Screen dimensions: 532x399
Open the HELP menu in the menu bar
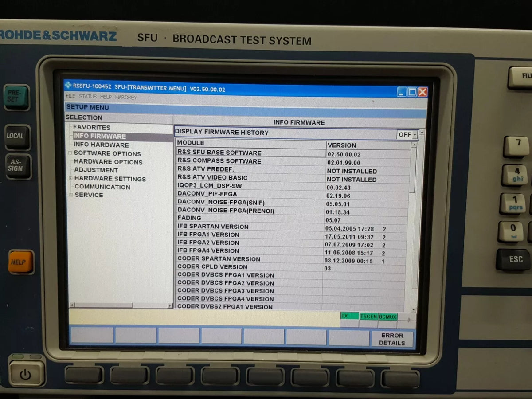pyautogui.click(x=106, y=97)
